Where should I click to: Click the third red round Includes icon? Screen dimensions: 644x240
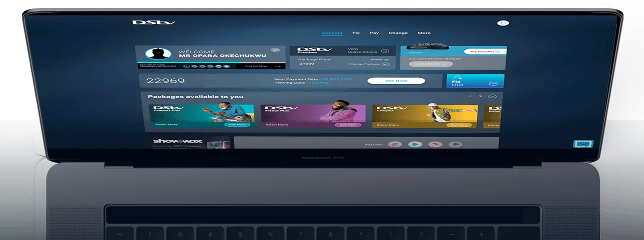(435, 144)
